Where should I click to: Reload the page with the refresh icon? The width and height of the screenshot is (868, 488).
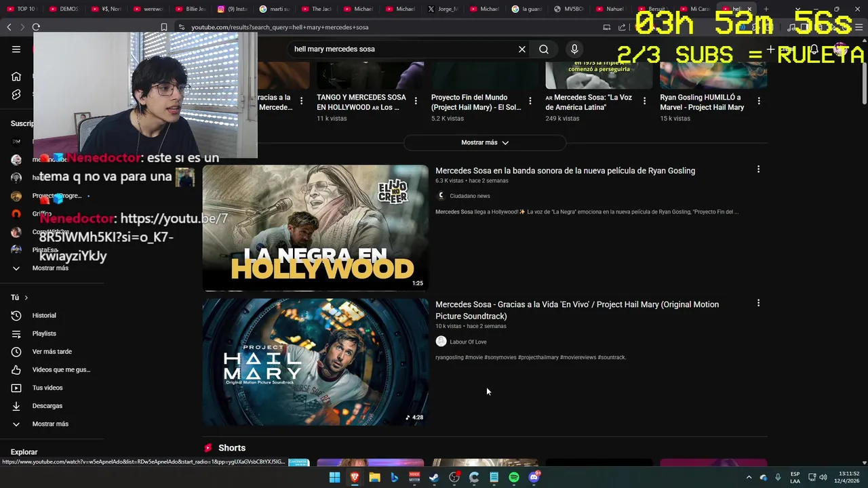(36, 27)
